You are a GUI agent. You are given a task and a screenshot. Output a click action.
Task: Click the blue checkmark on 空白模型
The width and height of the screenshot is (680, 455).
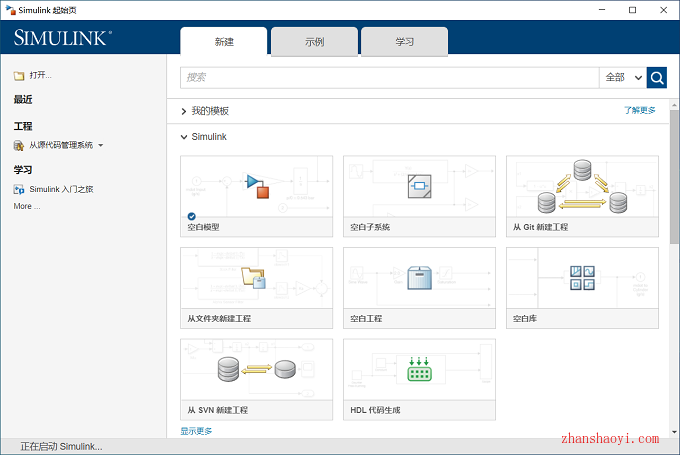click(x=191, y=216)
